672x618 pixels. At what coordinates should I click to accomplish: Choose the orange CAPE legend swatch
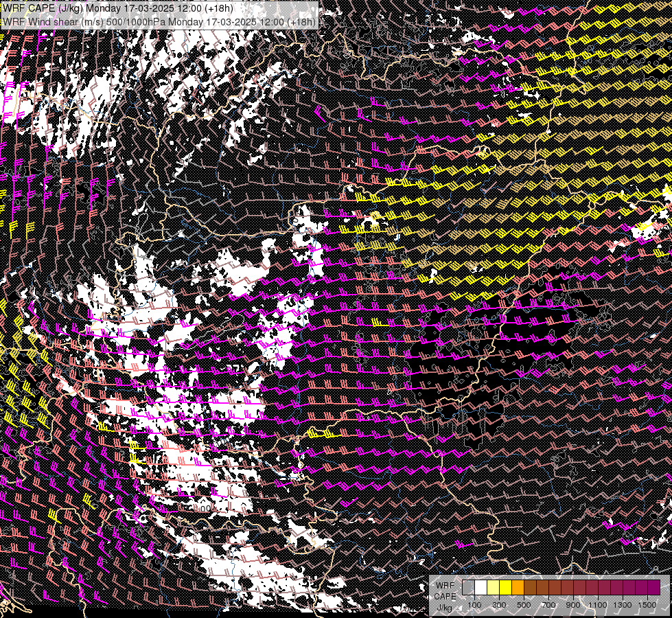(x=518, y=587)
